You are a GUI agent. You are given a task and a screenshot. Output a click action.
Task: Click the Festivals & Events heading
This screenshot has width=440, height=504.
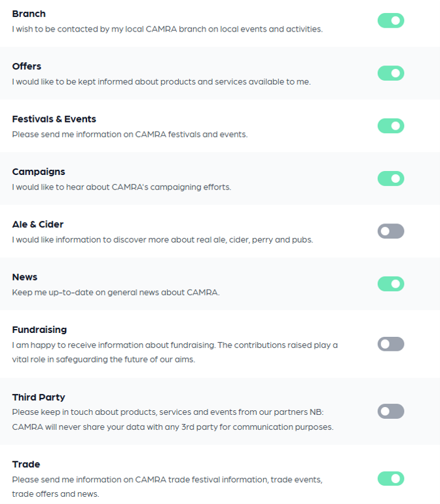point(54,119)
